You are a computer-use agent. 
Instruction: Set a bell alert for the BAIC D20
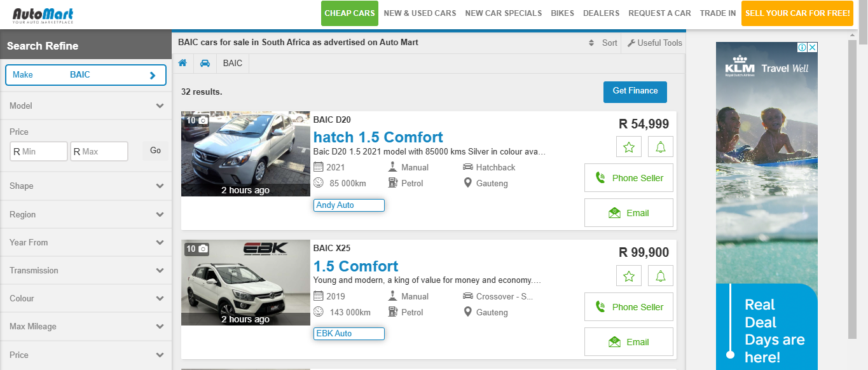tap(661, 147)
